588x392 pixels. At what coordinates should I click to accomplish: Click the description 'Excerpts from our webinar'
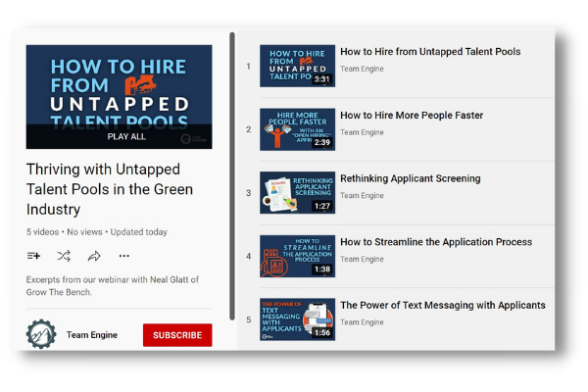113,286
